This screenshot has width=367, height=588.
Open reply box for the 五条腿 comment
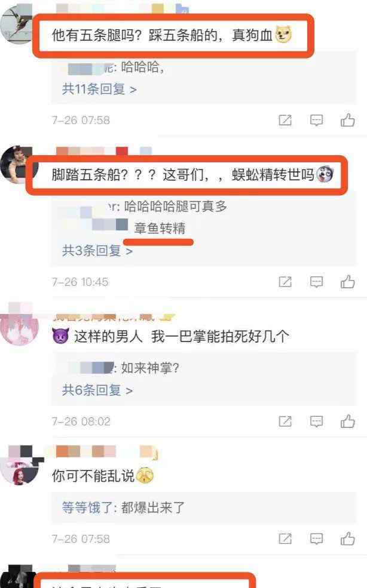pyautogui.click(x=316, y=121)
